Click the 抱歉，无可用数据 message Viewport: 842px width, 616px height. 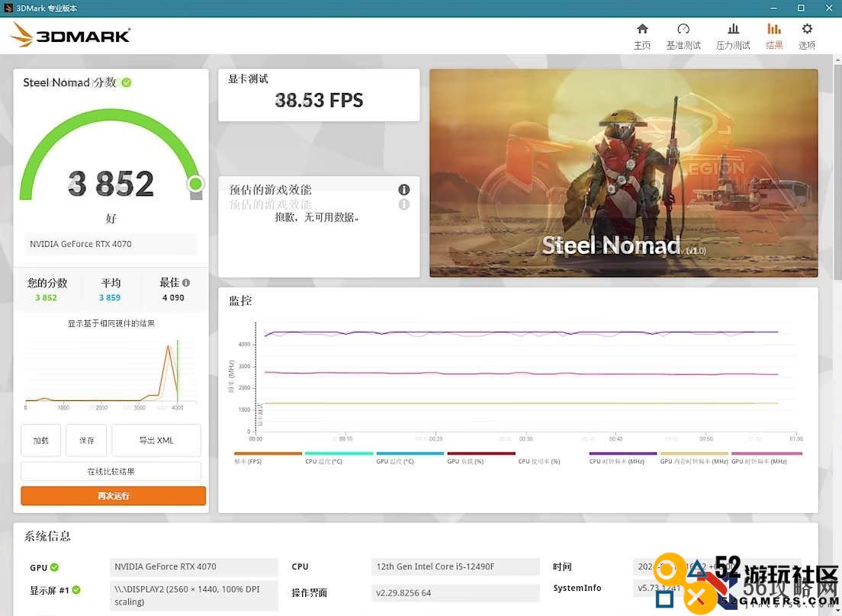[317, 217]
